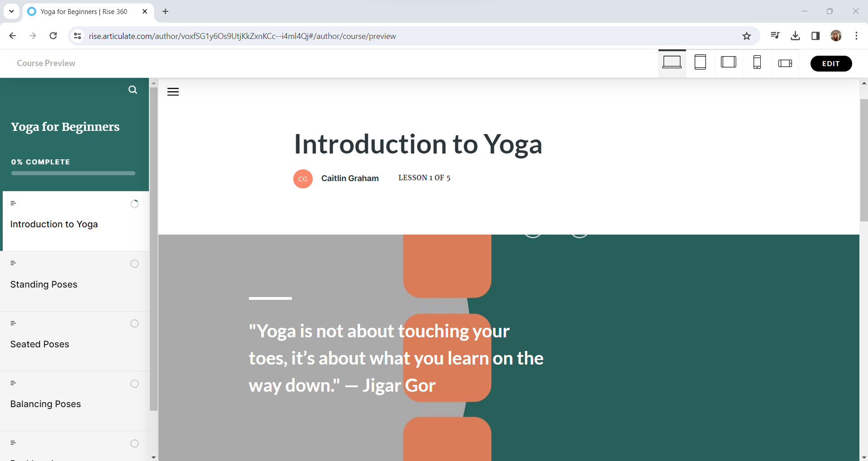Toggle the browser side panel icon
This screenshot has height=461, width=868.
coord(816,36)
